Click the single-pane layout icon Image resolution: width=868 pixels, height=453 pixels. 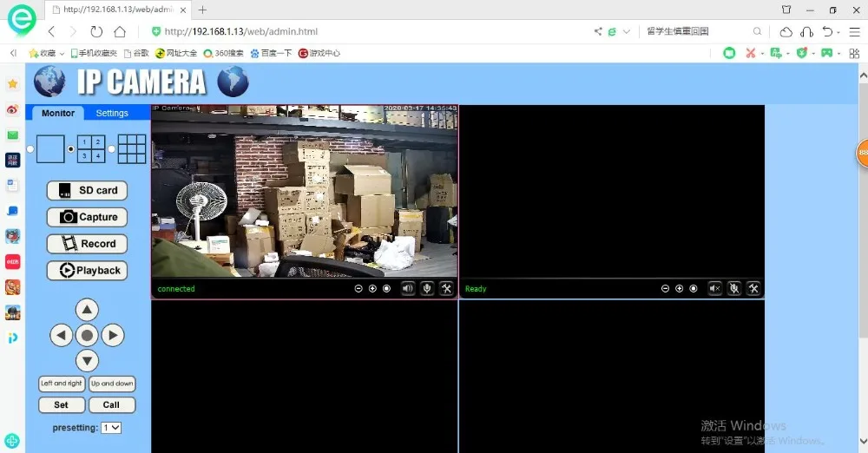[x=50, y=149]
